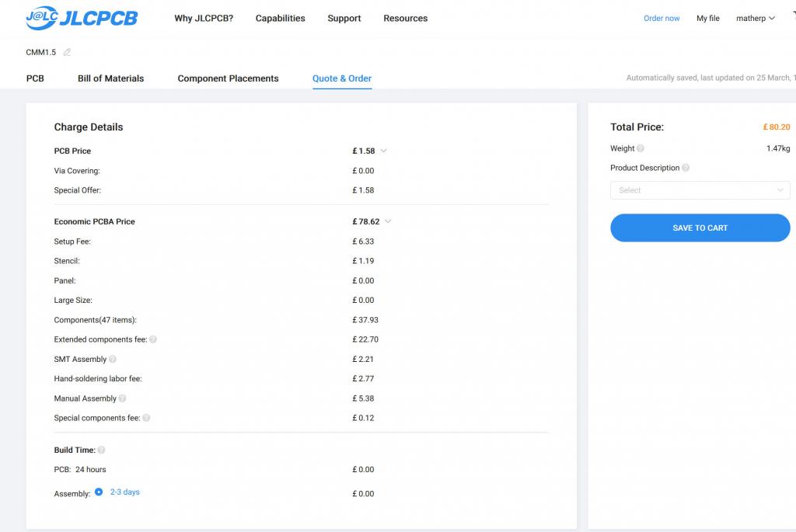
Task: Click the Order now link
Action: pos(662,19)
